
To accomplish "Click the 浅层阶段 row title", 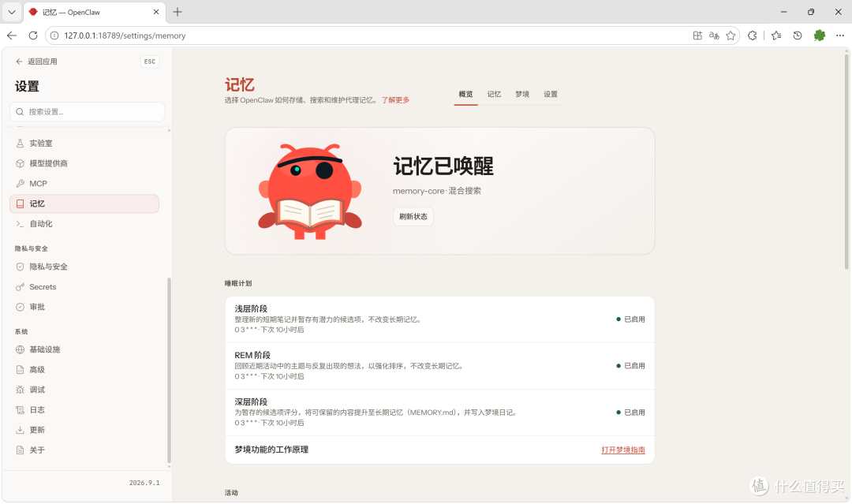I will 251,308.
